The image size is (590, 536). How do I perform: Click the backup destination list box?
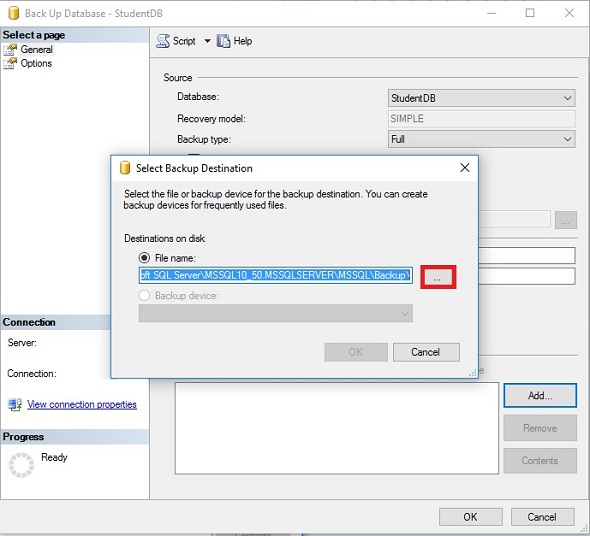click(337, 428)
